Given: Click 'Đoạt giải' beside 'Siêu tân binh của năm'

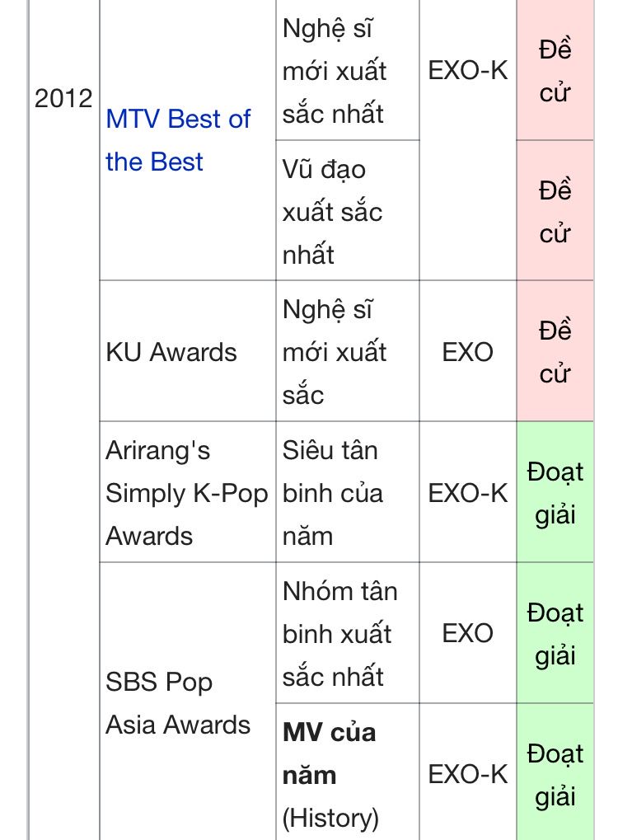Looking at the screenshot, I should click(555, 493).
